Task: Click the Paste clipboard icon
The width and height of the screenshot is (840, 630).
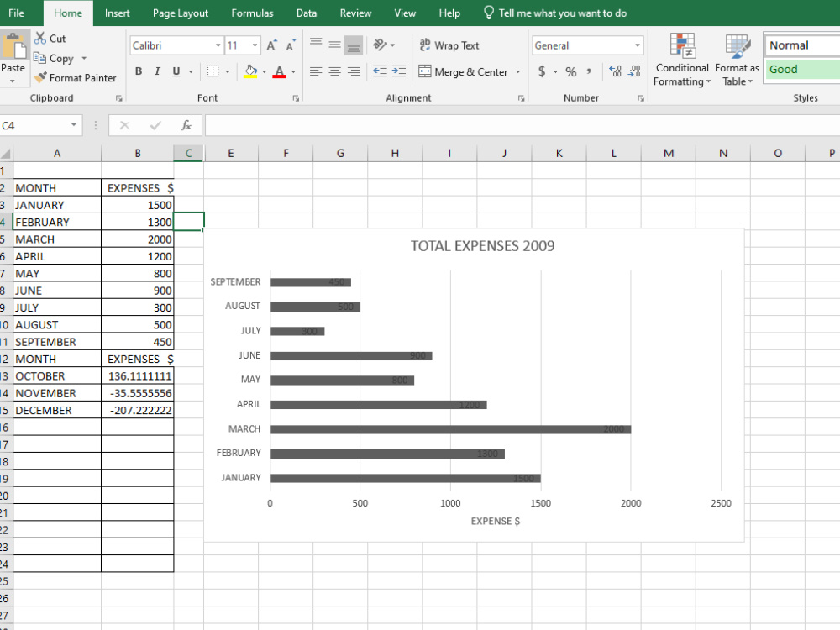Action: coord(13,46)
